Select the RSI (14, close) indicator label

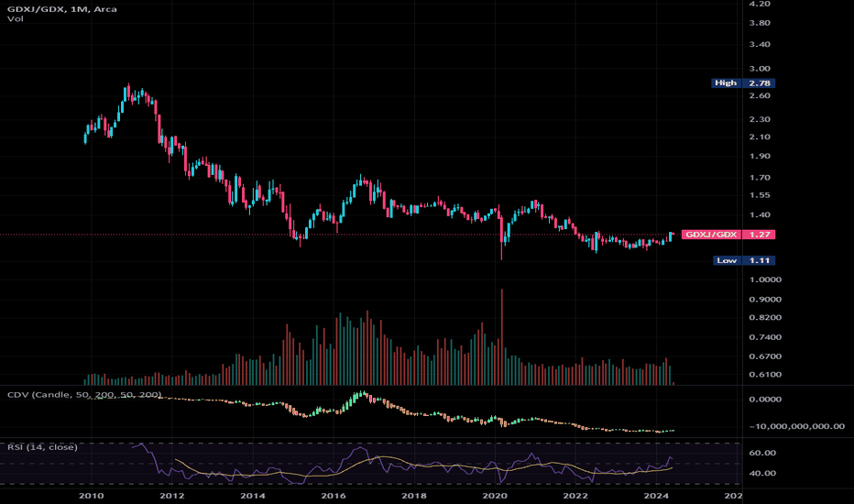(42, 447)
